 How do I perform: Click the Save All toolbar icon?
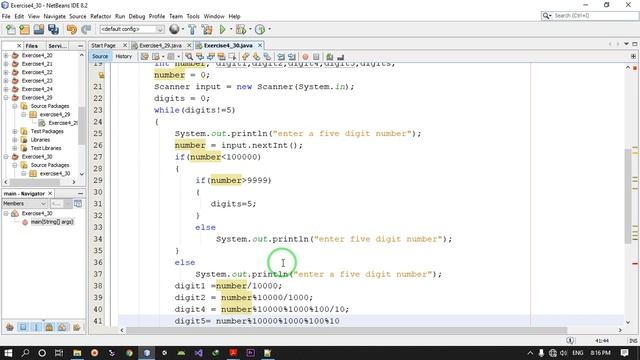click(x=53, y=29)
